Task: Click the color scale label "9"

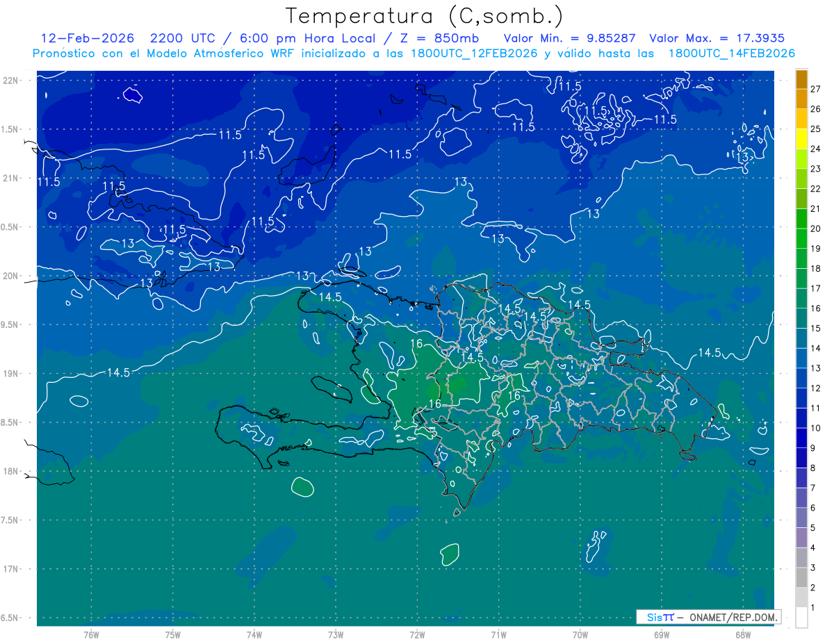Action: point(813,448)
